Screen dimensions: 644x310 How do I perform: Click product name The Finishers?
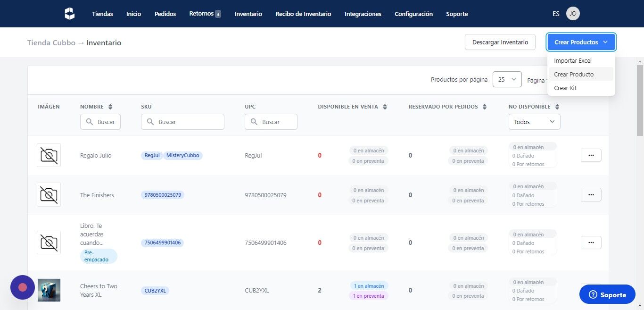point(97,195)
